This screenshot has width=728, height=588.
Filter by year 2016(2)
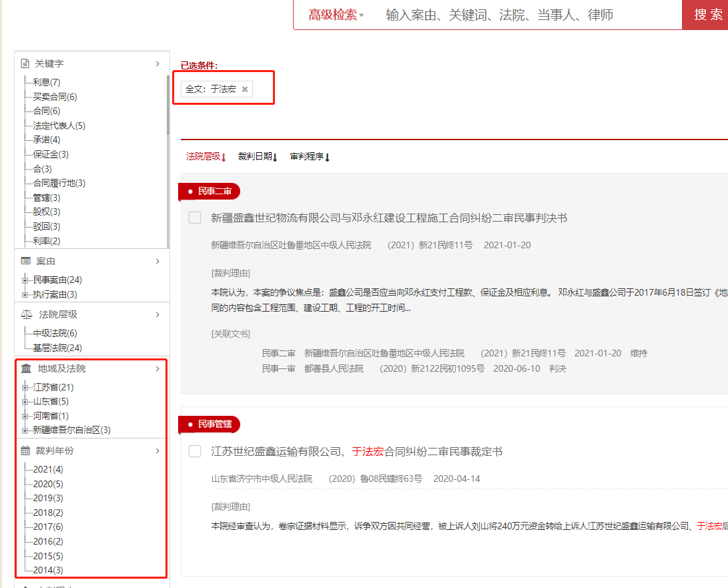click(48, 541)
